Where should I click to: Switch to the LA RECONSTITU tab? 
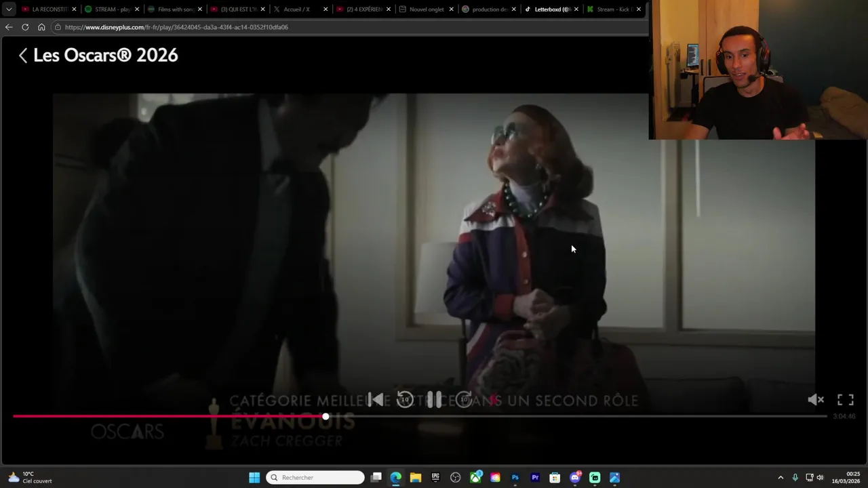pyautogui.click(x=50, y=9)
